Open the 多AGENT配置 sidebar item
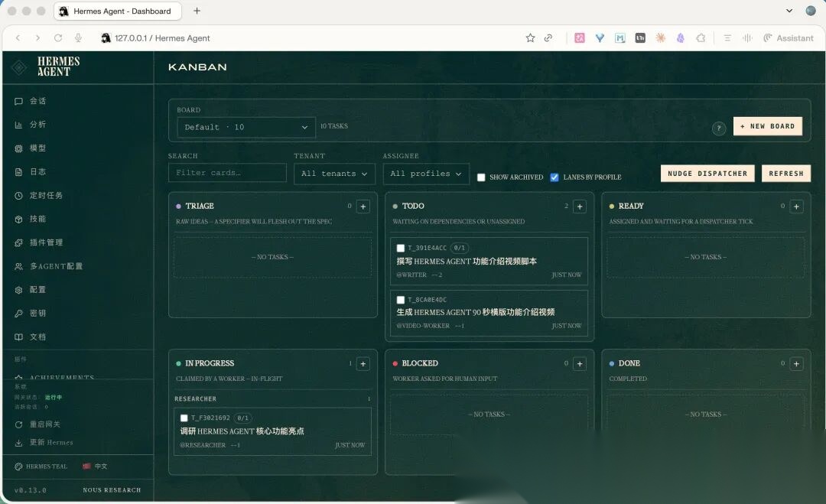826x504 pixels. click(x=48, y=266)
